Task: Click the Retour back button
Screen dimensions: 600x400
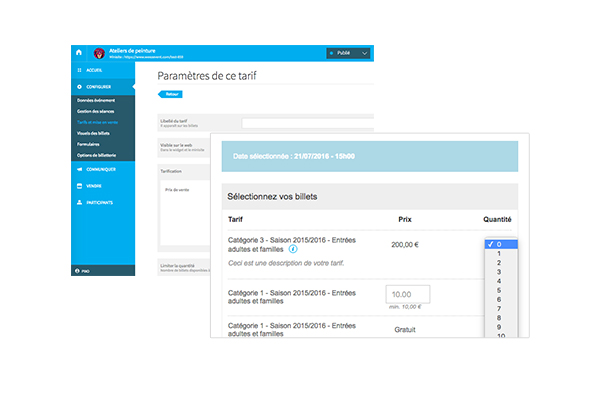Action: click(x=170, y=94)
